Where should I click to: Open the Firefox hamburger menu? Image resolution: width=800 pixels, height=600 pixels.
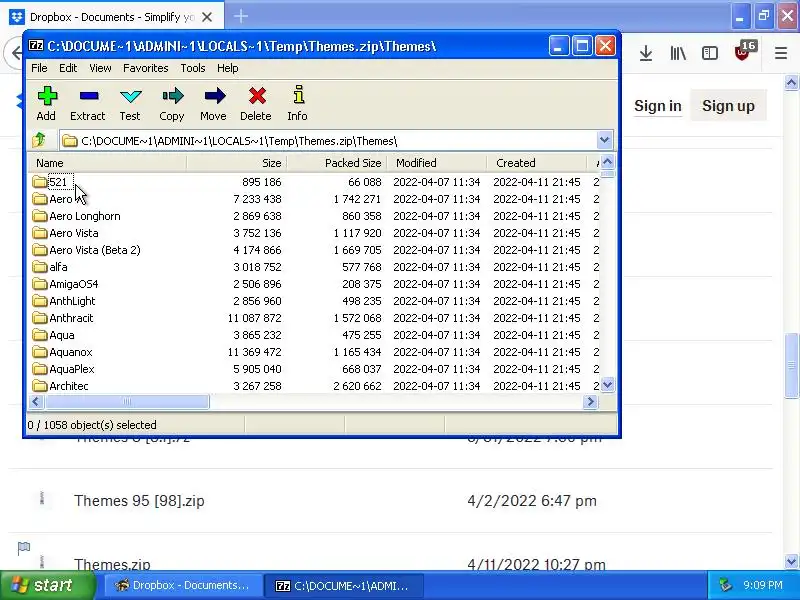coord(781,53)
